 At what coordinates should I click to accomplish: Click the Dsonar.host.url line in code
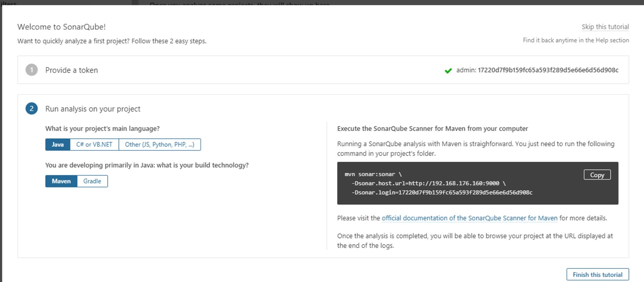coord(428,183)
